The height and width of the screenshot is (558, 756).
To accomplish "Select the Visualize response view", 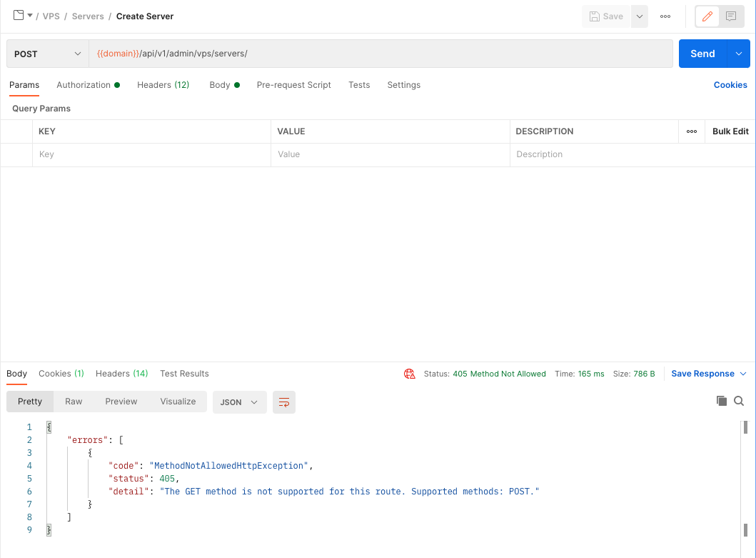I will click(x=178, y=402).
